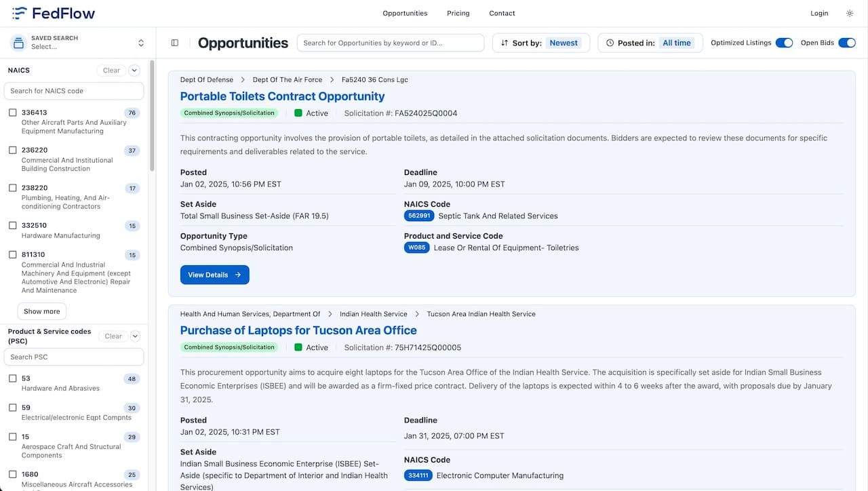Open the Saved Search archive icon
This screenshot has height=491, width=868.
17,42
